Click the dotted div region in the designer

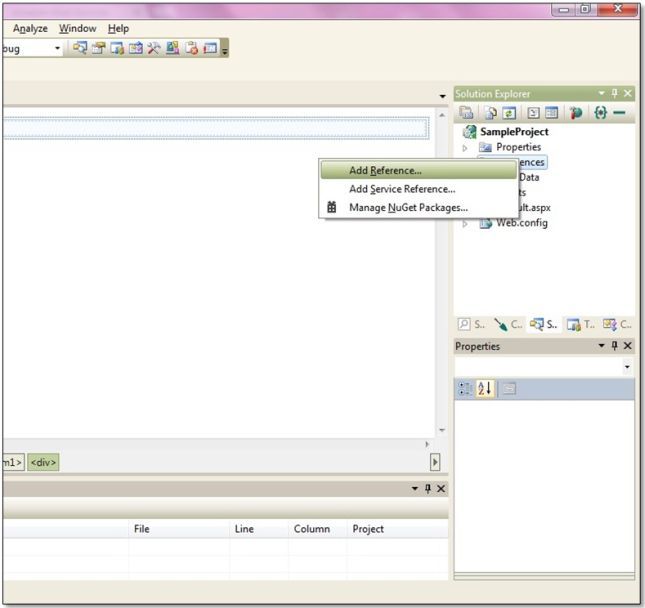click(x=216, y=128)
